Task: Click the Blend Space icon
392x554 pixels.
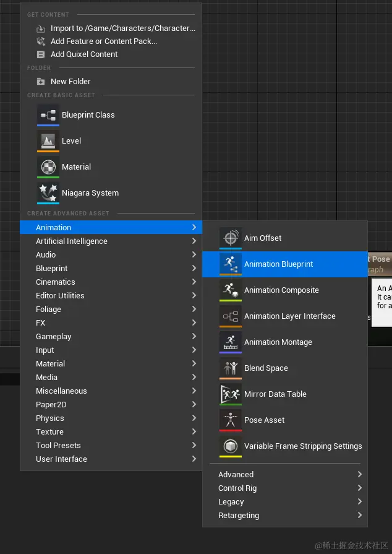Action: point(231,368)
